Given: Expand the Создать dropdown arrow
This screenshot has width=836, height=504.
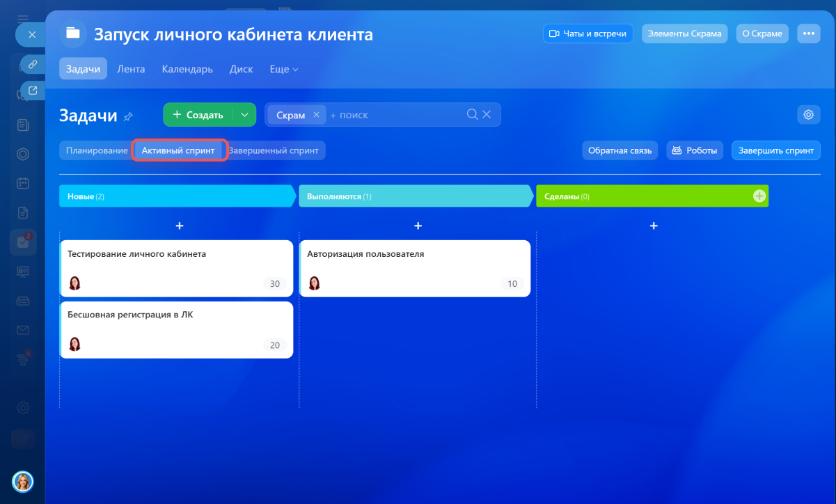Looking at the screenshot, I should coord(244,115).
